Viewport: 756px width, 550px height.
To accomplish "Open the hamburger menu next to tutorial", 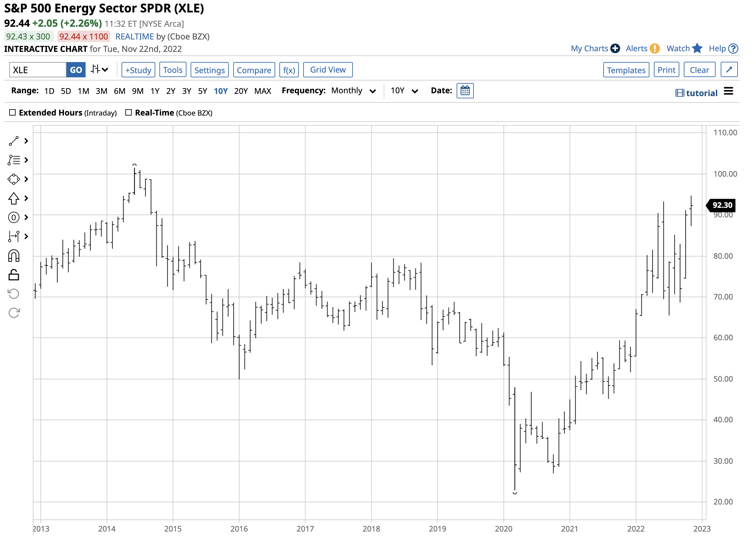I will pyautogui.click(x=728, y=91).
